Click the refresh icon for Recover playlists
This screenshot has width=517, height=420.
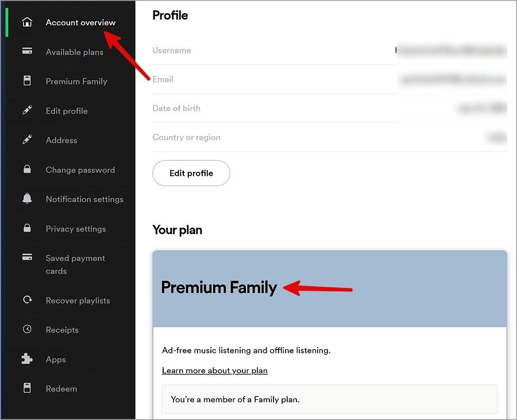[x=27, y=300]
